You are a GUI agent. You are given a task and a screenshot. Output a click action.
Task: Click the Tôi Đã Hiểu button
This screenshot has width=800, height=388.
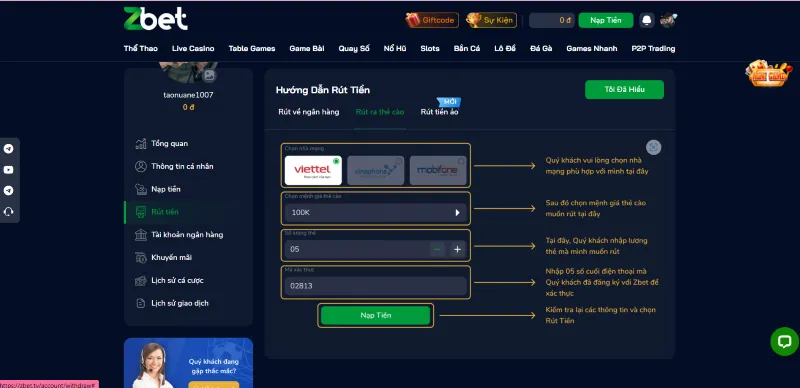point(624,89)
